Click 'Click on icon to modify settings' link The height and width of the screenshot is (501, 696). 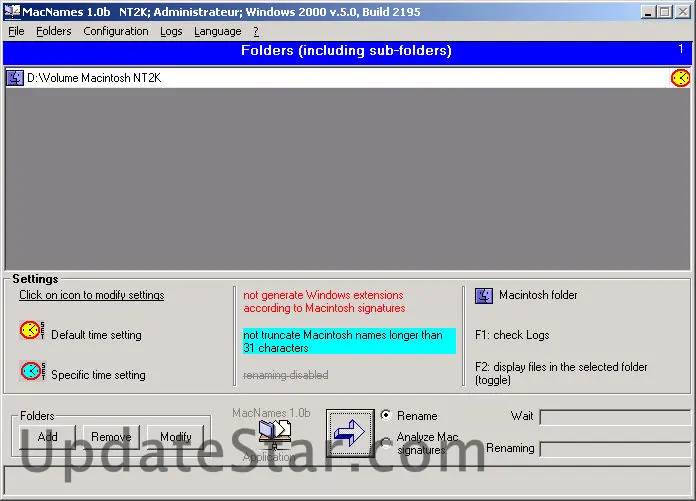[91, 295]
